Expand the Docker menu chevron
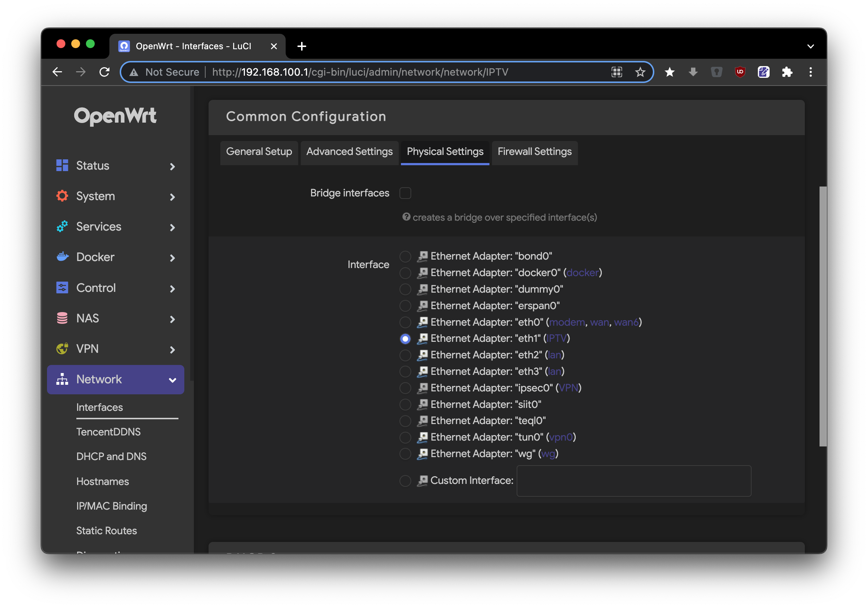The height and width of the screenshot is (608, 868). click(x=173, y=258)
